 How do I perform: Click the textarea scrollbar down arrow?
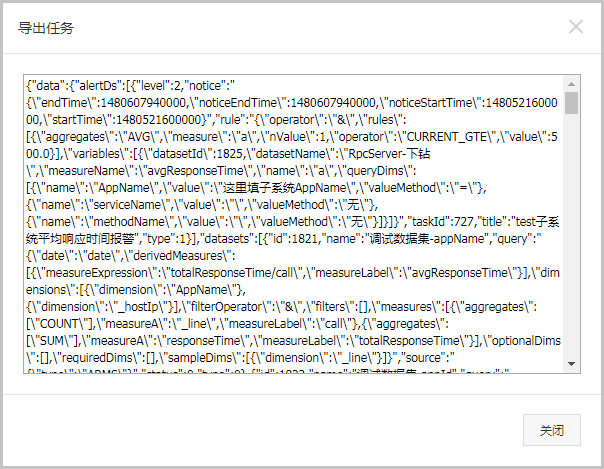(x=571, y=364)
